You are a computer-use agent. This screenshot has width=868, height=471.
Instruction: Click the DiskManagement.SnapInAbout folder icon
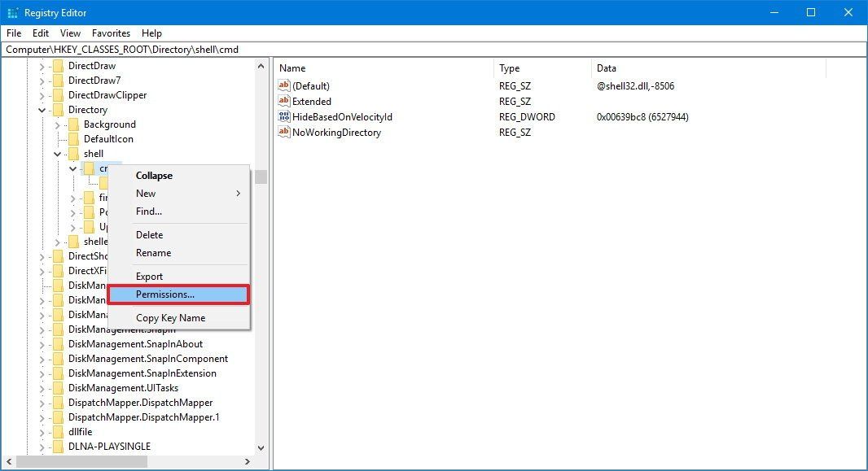[59, 343]
